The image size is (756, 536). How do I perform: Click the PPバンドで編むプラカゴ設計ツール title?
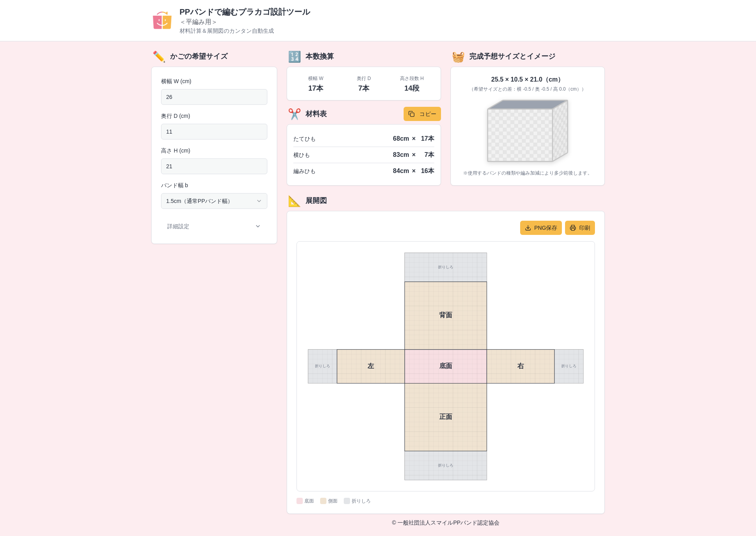click(x=245, y=12)
